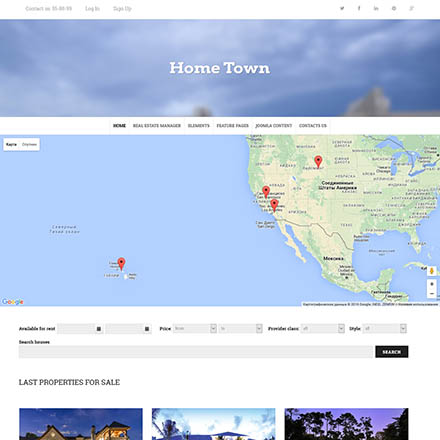The height and width of the screenshot is (440, 440).
Task: Click the Sign Up link
Action: 122,9
